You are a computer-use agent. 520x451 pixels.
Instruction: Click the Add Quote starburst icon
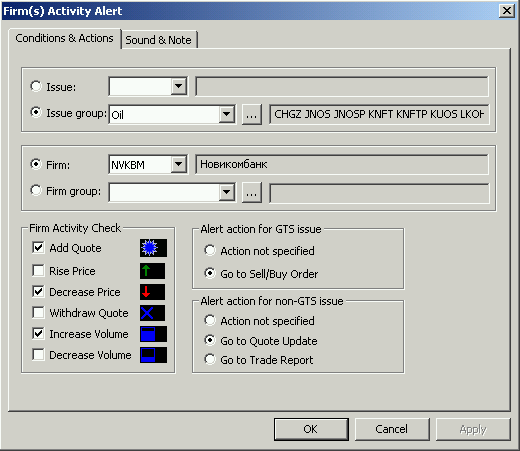(x=153, y=248)
